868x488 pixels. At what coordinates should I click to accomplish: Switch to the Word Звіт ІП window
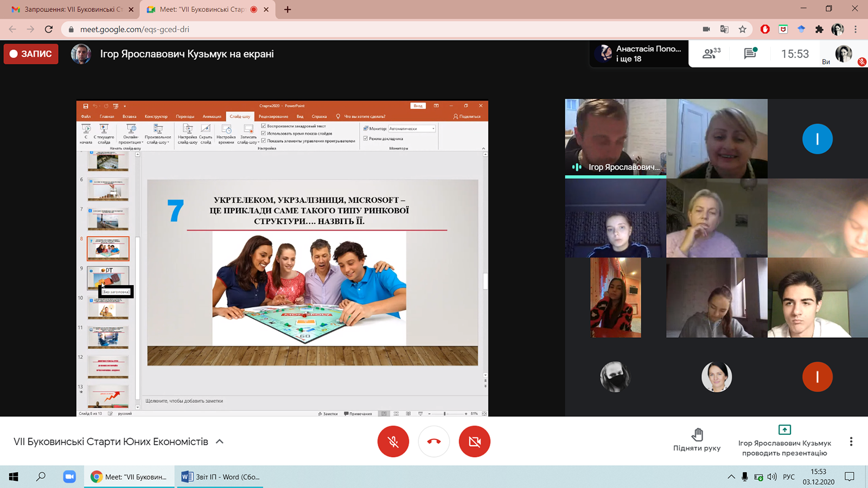[221, 477]
